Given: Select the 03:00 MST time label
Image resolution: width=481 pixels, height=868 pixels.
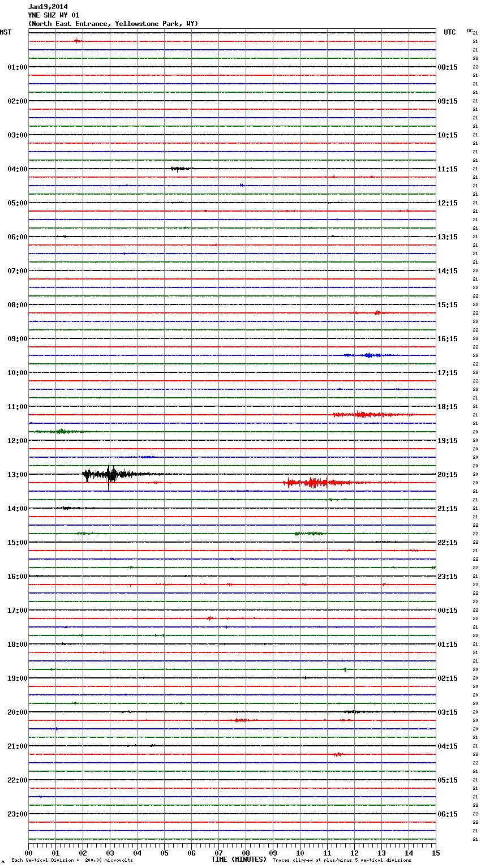Looking at the screenshot, I should (18, 135).
